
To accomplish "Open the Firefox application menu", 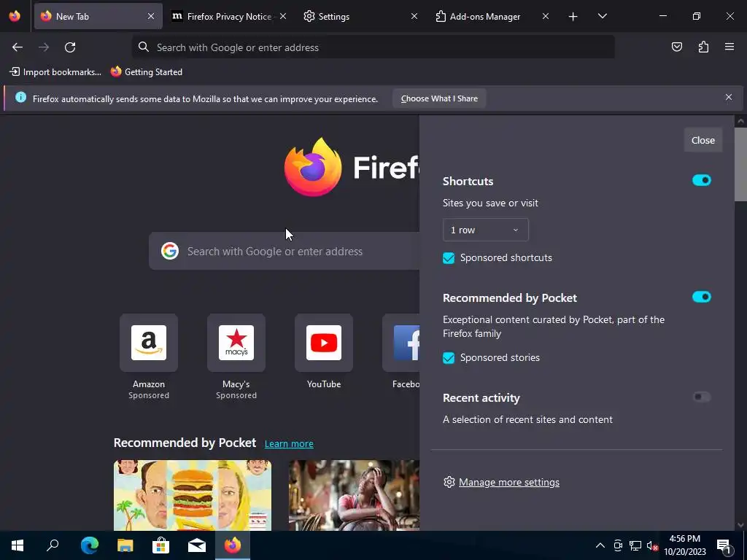I will 729,47.
